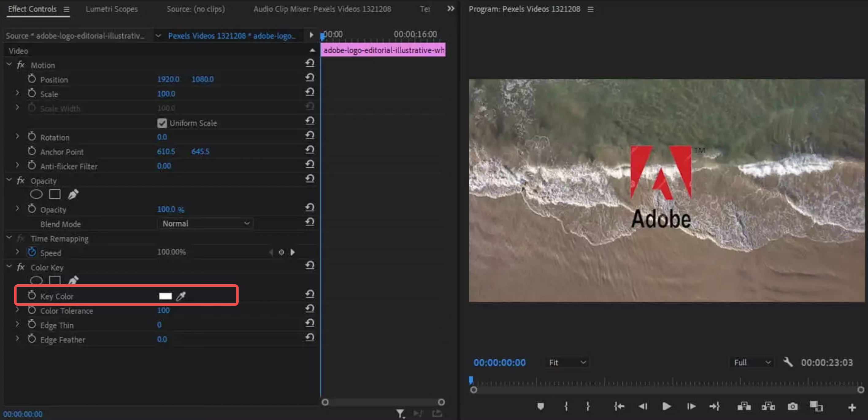The image size is (868, 420).
Task: Switch to the Lumetri Scopes tab
Action: pyautogui.click(x=112, y=9)
